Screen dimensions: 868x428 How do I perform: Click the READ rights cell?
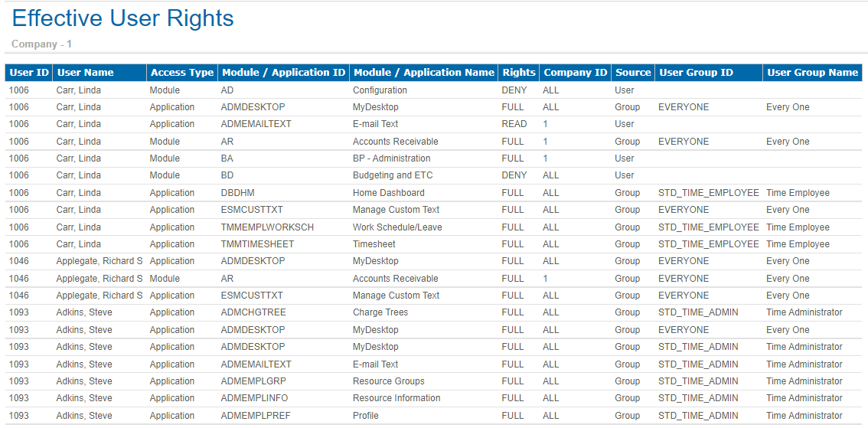pos(514,124)
